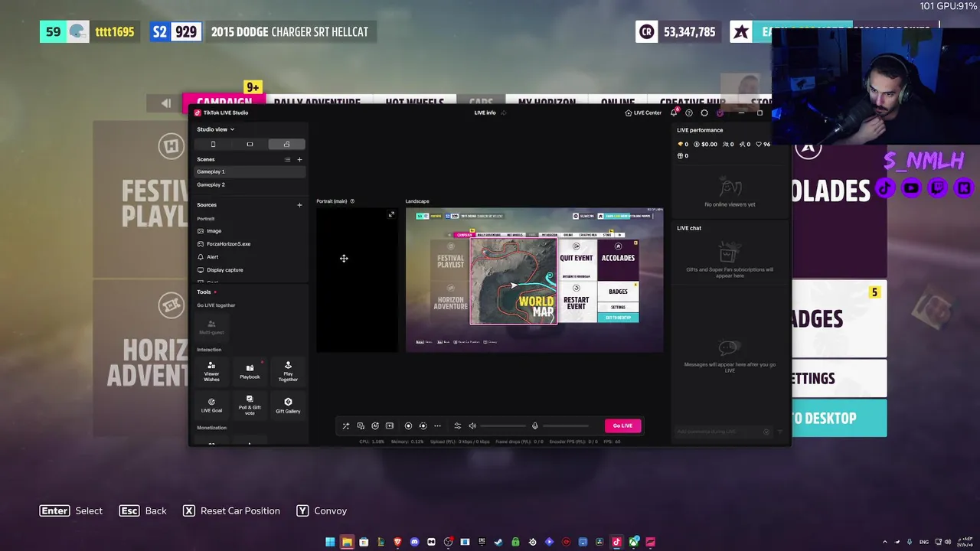Switch to landscape-only layout
The height and width of the screenshot is (551, 980).
pyautogui.click(x=250, y=144)
